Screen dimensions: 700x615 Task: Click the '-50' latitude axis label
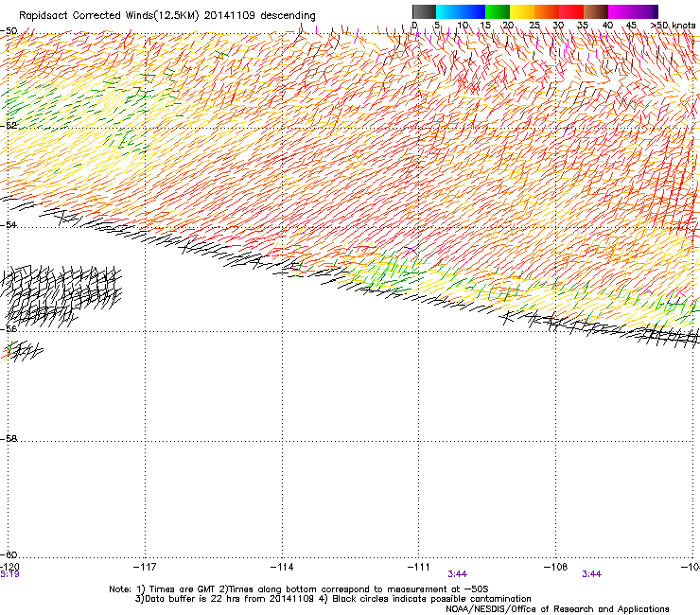point(9,31)
